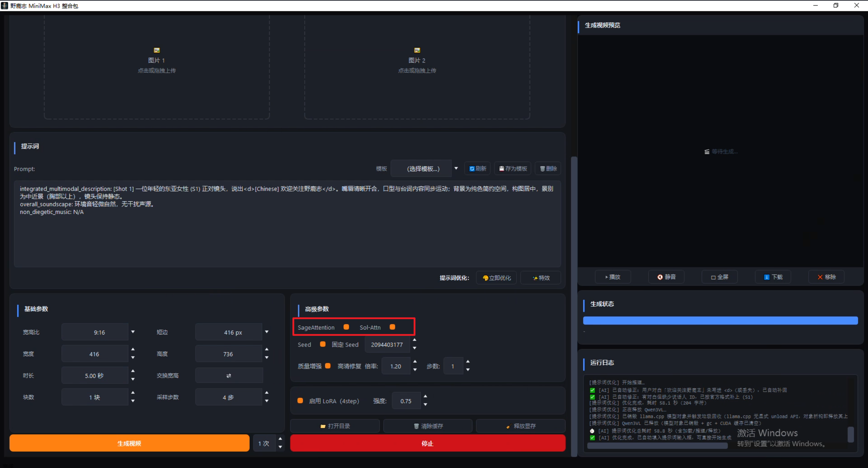868x468 pixels.
Task: Save prompt with 存为模板 button
Action: 513,169
